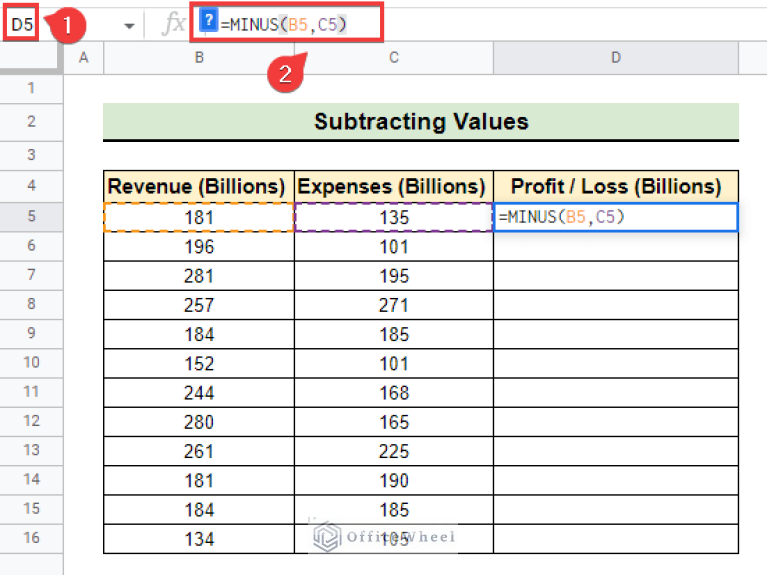767x575 pixels.
Task: Click empty cell D6 below the formula
Action: 615,246
